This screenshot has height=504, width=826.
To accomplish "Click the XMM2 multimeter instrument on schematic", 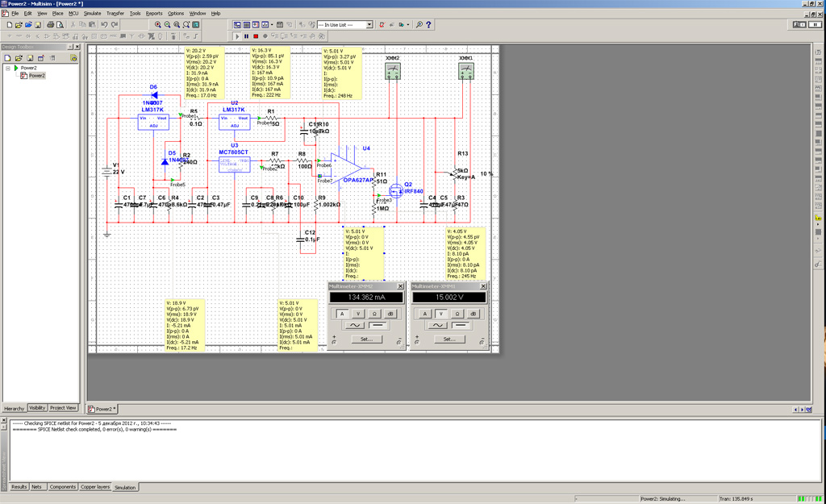I will pos(393,71).
